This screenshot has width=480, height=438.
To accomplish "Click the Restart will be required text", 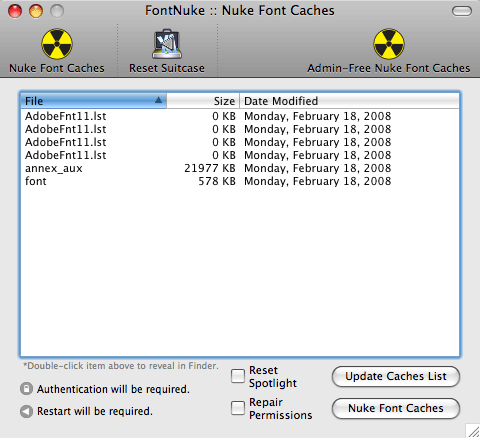I will [x=95, y=411].
